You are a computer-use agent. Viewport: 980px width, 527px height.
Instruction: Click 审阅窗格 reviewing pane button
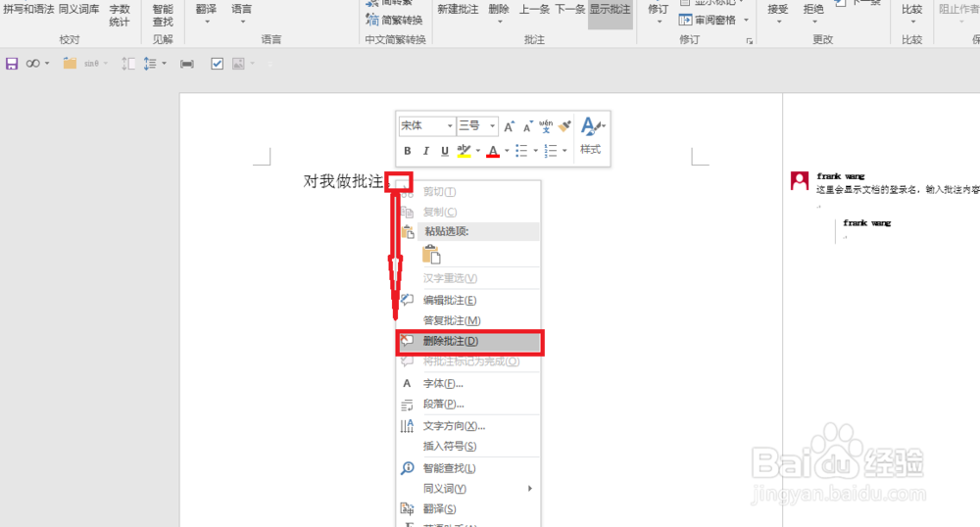tap(709, 20)
